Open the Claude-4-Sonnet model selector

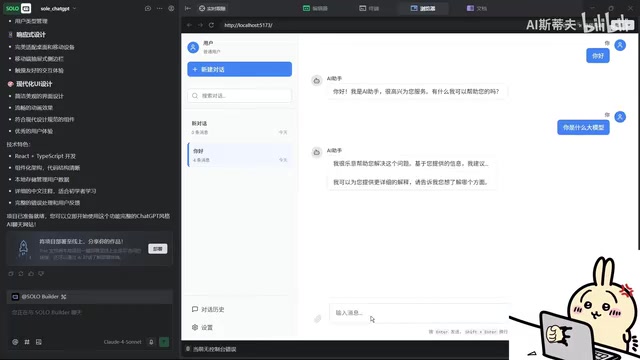click(122, 342)
